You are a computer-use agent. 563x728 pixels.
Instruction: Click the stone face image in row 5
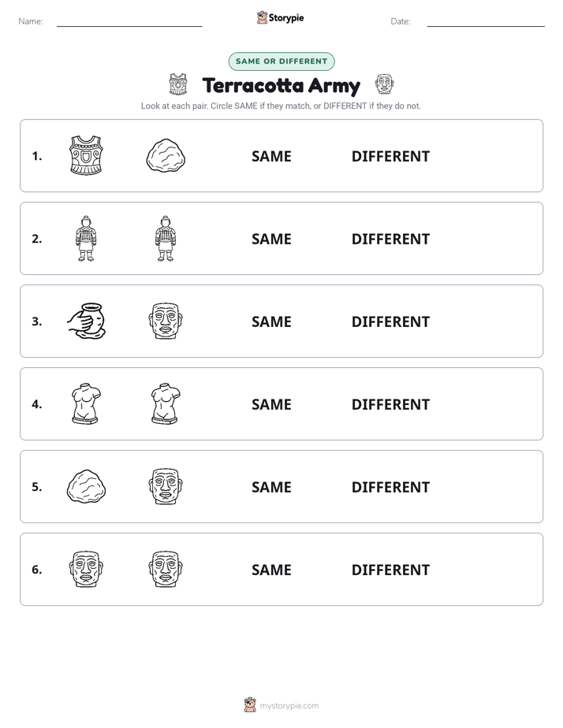[166, 486]
